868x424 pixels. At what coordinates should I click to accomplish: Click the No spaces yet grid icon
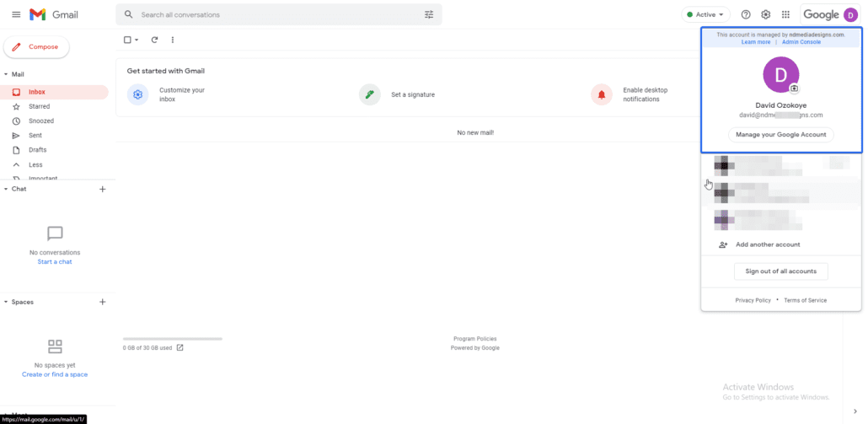pyautogui.click(x=55, y=346)
